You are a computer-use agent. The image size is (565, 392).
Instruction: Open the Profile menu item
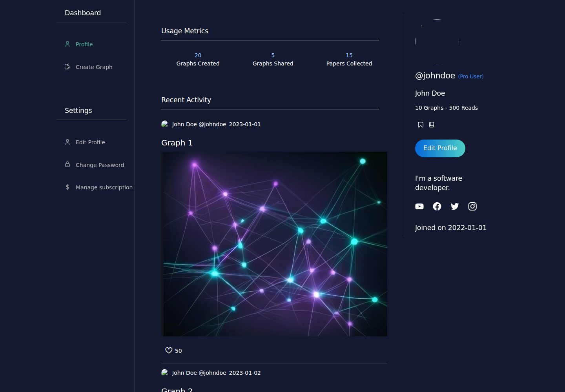click(84, 44)
